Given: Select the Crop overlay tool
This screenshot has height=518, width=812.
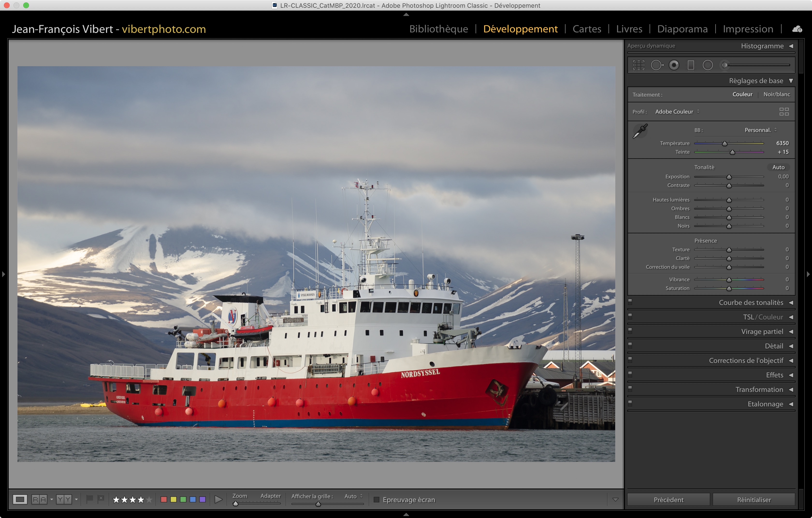Looking at the screenshot, I should click(638, 65).
